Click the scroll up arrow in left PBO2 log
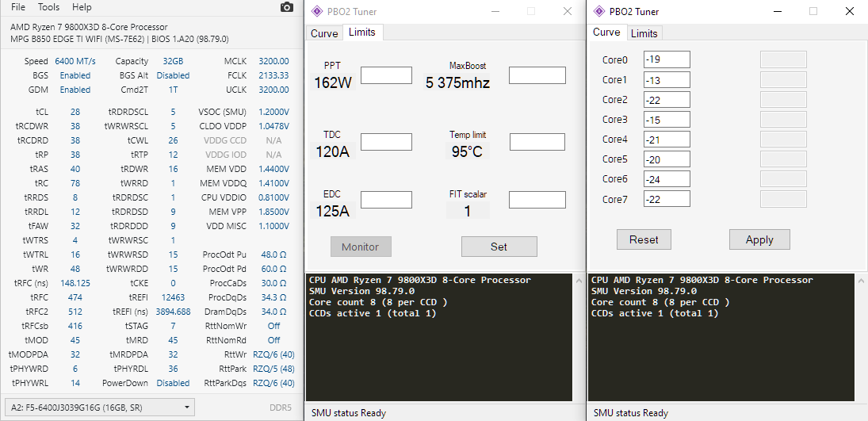Viewport: 868px width, 421px height. (579, 281)
